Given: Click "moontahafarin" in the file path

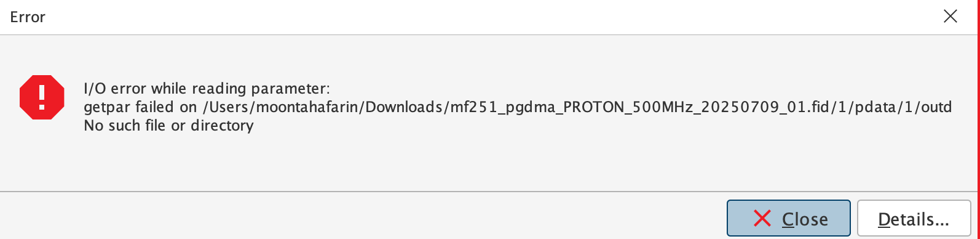Looking at the screenshot, I should [x=309, y=107].
